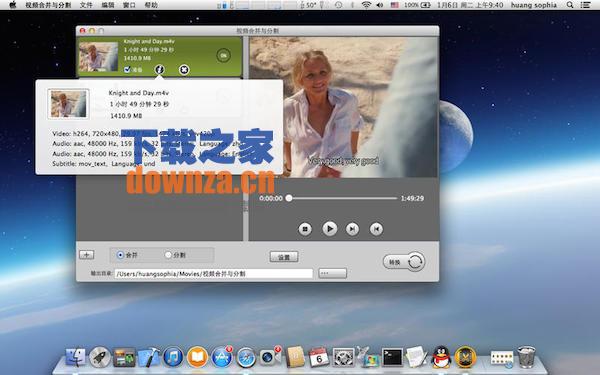600x375 pixels.
Task: Click the text "Knight and Day.m4v" in the popover
Action: coord(139,93)
